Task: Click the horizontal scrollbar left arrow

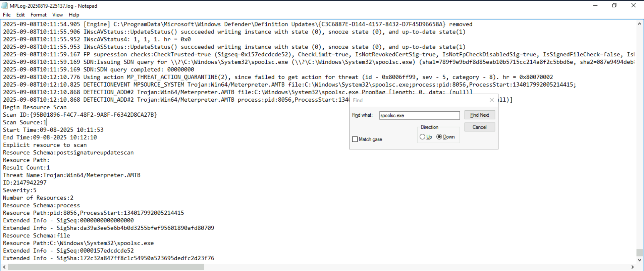Action: 4,267
